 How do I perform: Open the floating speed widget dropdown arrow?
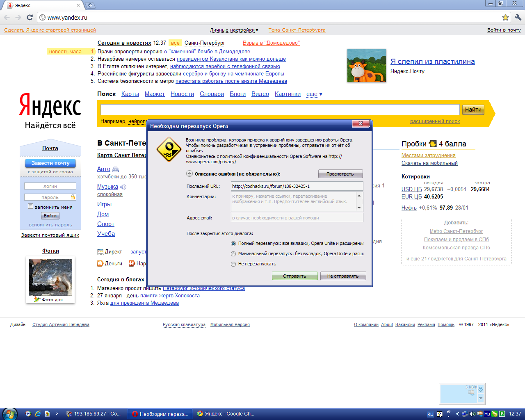point(481,398)
